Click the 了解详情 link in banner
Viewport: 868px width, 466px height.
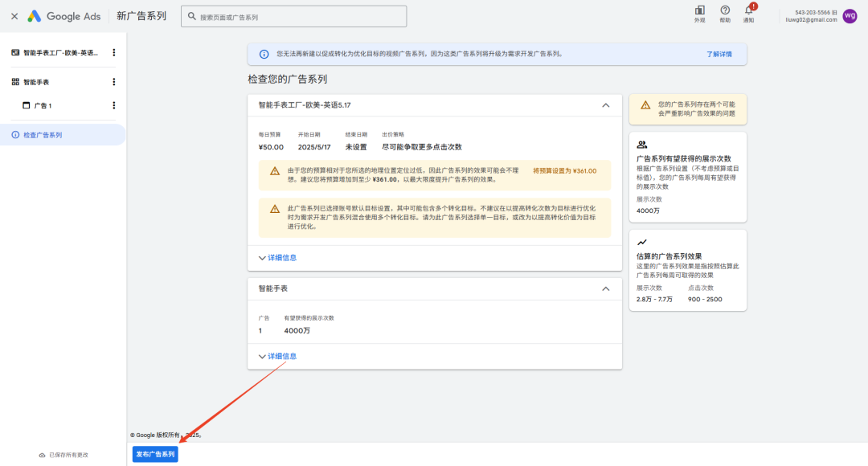coord(719,55)
